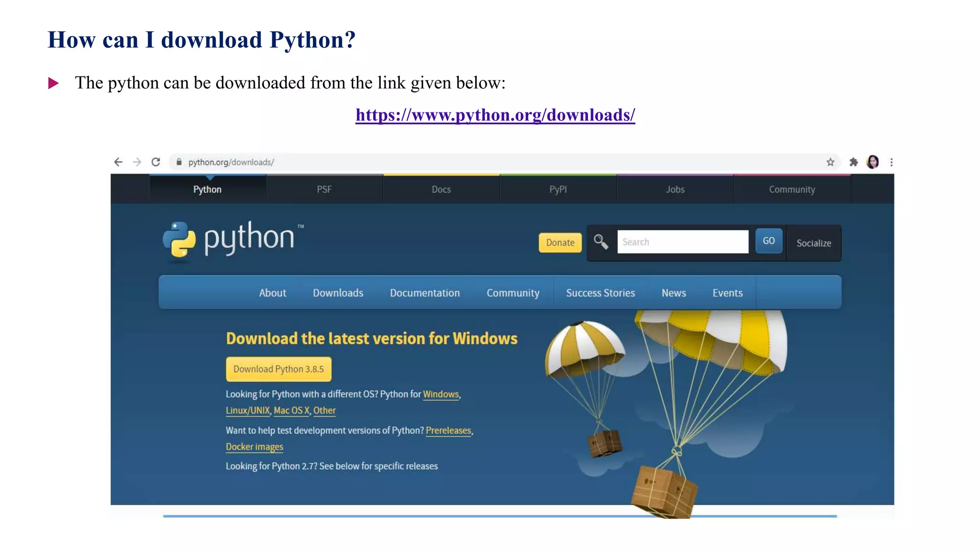Open the Documentation navigation menu
980x551 pixels.
(424, 293)
